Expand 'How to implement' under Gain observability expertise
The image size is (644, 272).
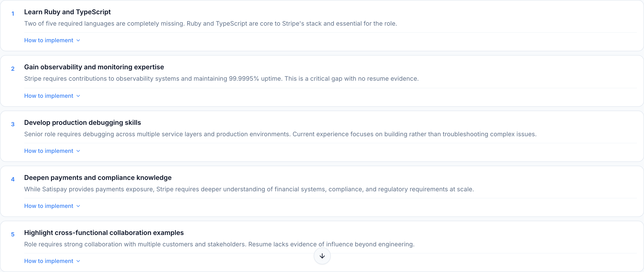point(49,96)
